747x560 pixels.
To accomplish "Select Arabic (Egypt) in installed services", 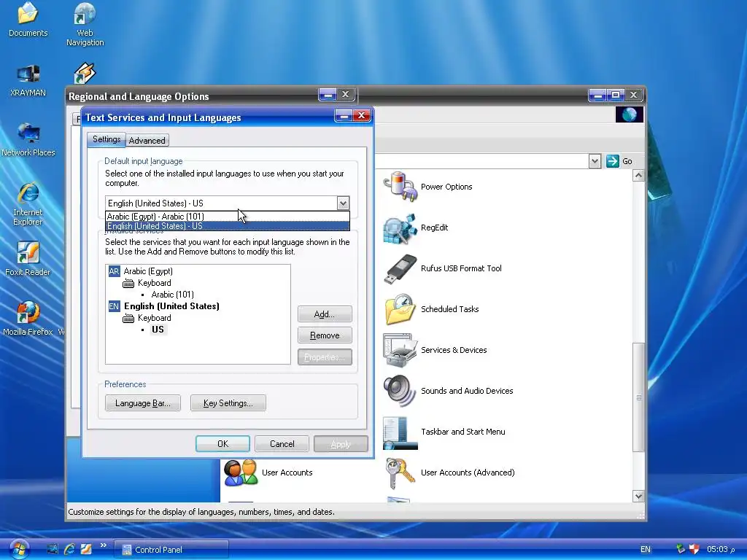I will click(x=148, y=271).
